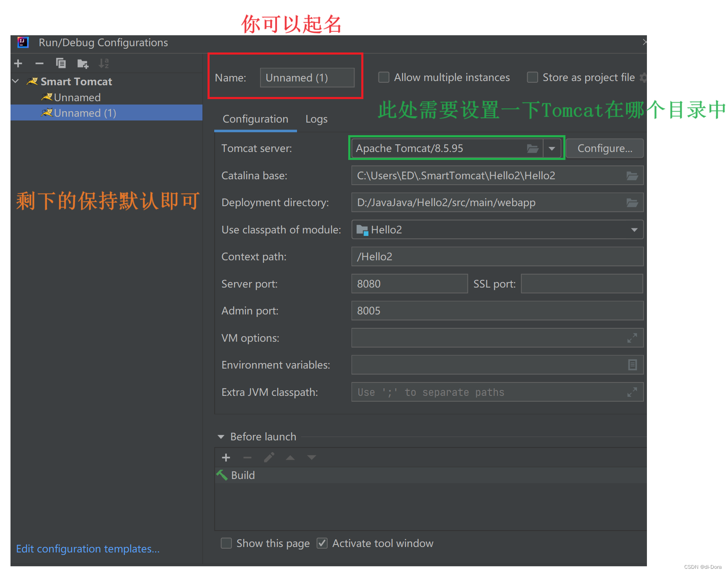
Task: Click the Name input field
Action: pos(307,78)
